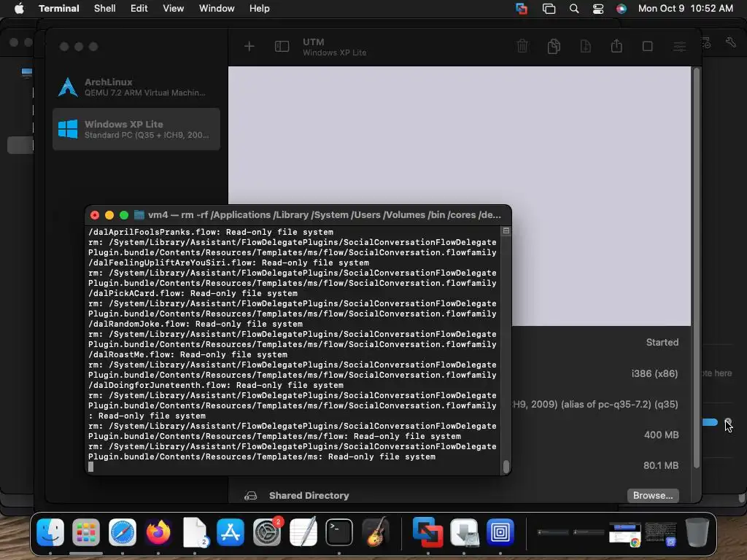Toggle the UTM sidebar icon
Screen dimensions: 747x560
pyautogui.click(x=282, y=46)
